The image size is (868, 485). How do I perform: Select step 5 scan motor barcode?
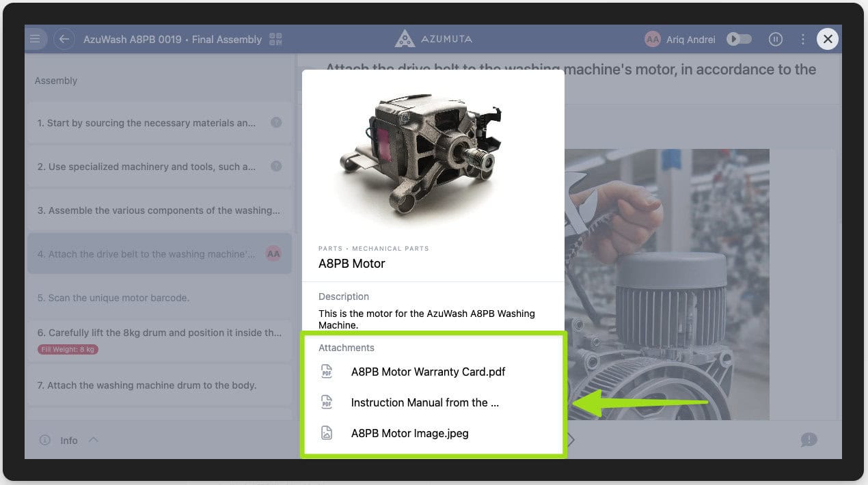click(113, 298)
